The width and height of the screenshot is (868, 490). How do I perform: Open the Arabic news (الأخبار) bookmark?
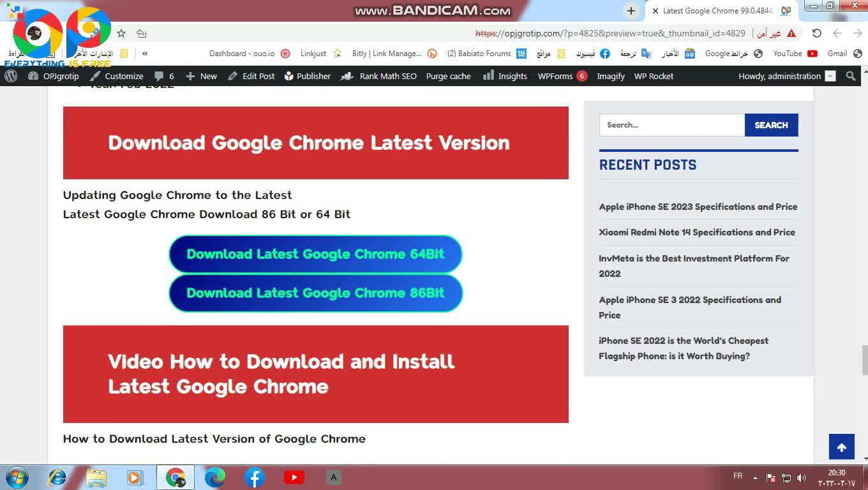tap(678, 54)
